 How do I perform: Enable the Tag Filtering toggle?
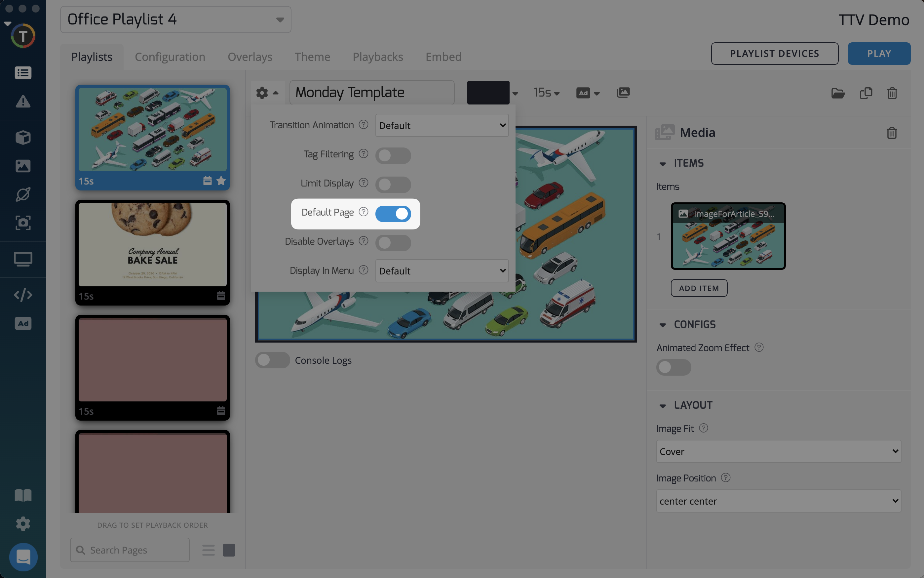(x=393, y=156)
